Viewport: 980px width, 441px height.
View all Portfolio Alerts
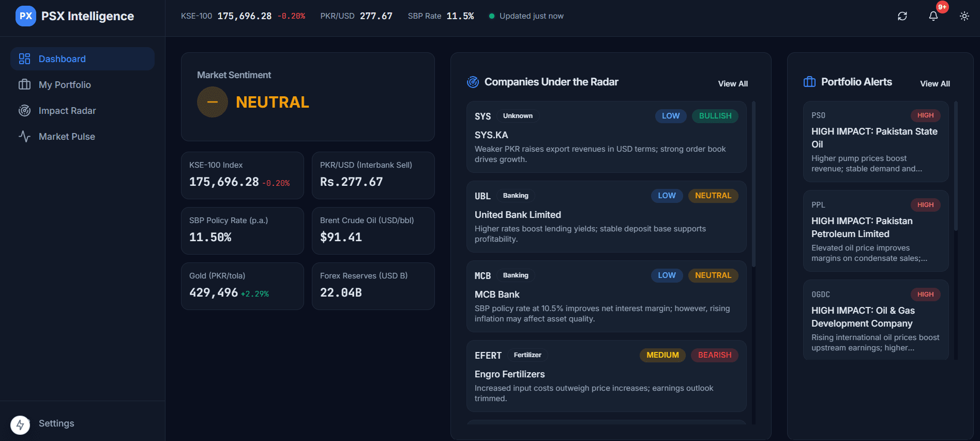pyautogui.click(x=935, y=84)
